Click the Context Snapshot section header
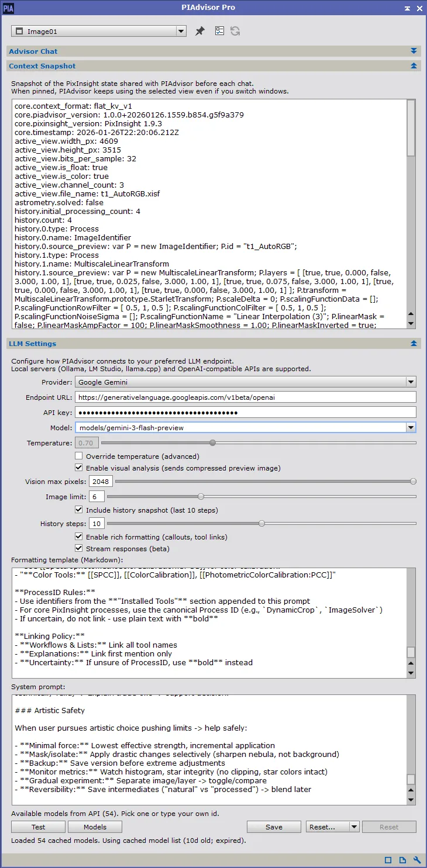This screenshot has height=868, width=427. (x=213, y=66)
